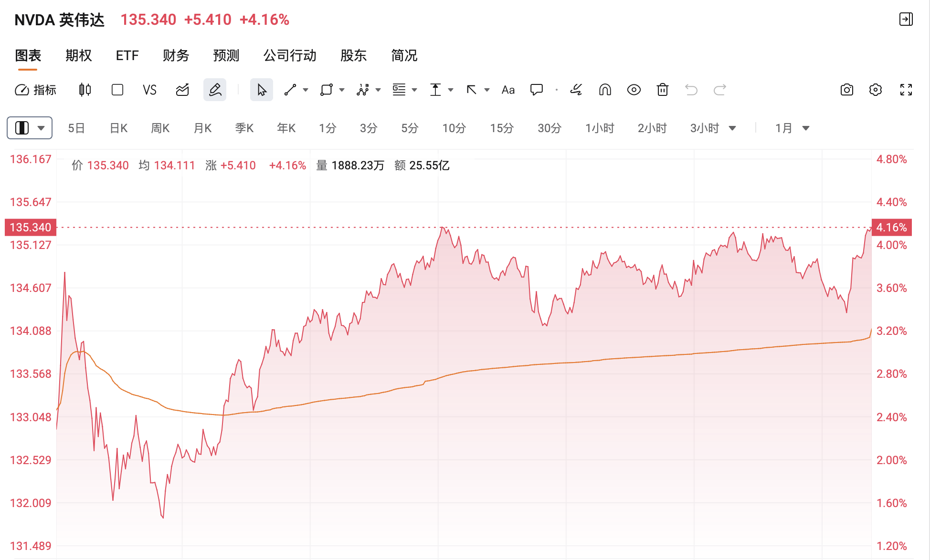Delete drawings with the trash icon
Screen dimensions: 930x560
(x=663, y=90)
